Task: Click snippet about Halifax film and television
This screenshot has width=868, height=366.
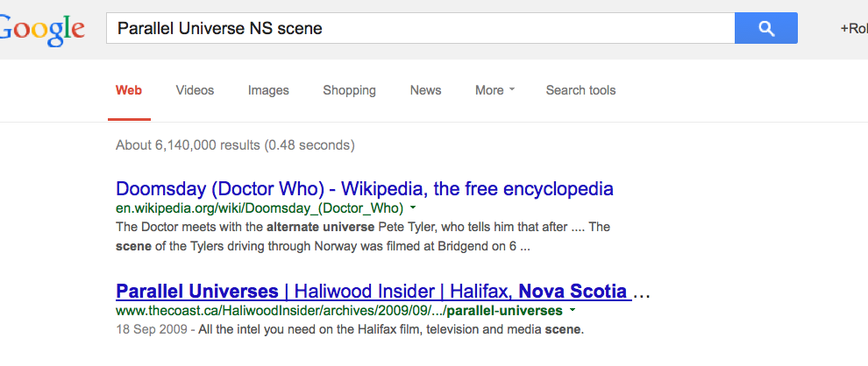Action: tap(391, 330)
